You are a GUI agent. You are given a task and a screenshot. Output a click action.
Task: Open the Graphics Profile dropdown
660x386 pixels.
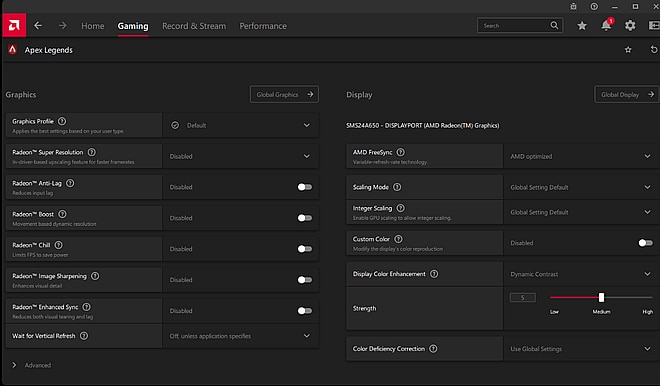click(x=241, y=125)
